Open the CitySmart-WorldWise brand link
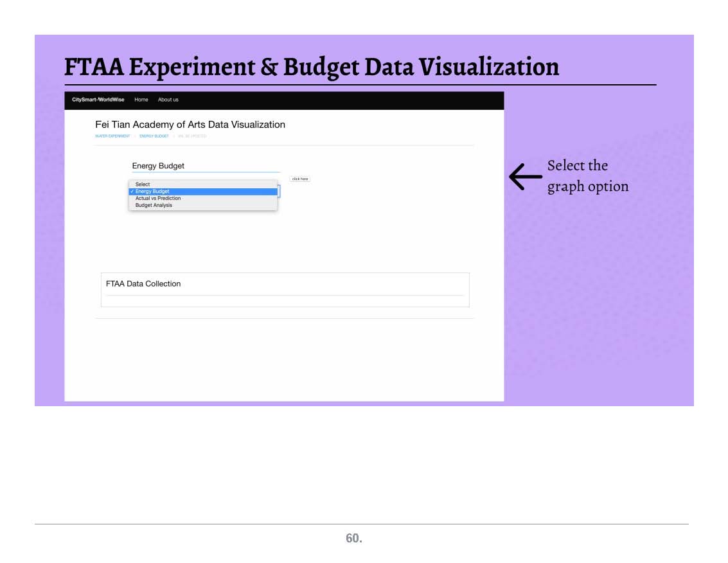The image size is (728, 563). 98,100
